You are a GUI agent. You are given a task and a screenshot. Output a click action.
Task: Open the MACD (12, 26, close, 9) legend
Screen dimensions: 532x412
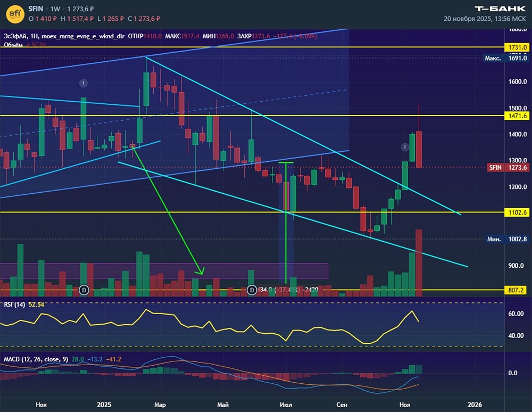coord(36,359)
